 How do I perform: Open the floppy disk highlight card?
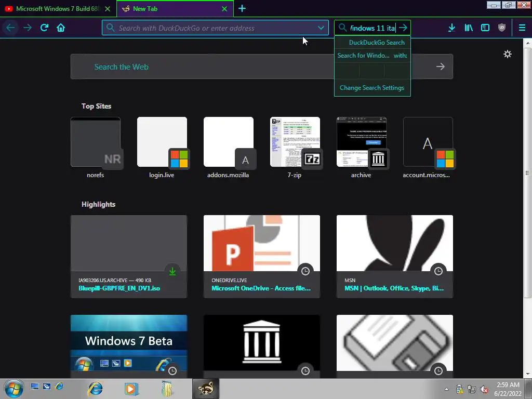click(x=395, y=346)
